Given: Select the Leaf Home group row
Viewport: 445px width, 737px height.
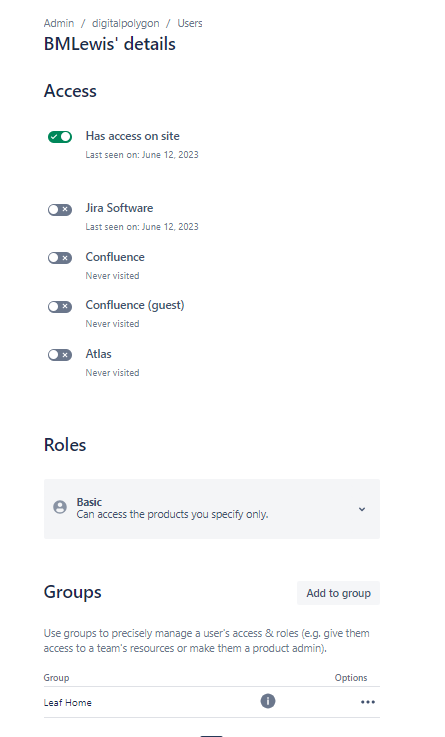Looking at the screenshot, I should point(211,702).
